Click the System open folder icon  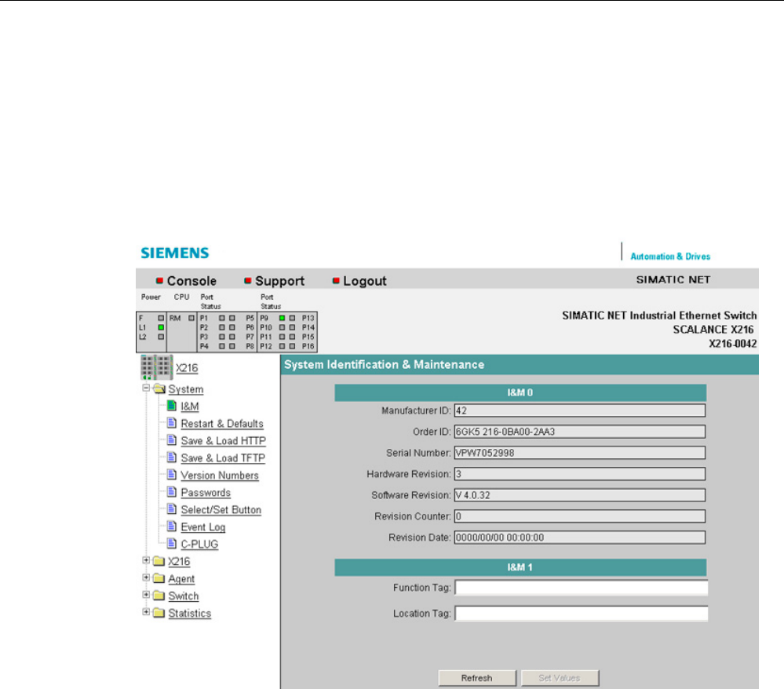[159, 388]
